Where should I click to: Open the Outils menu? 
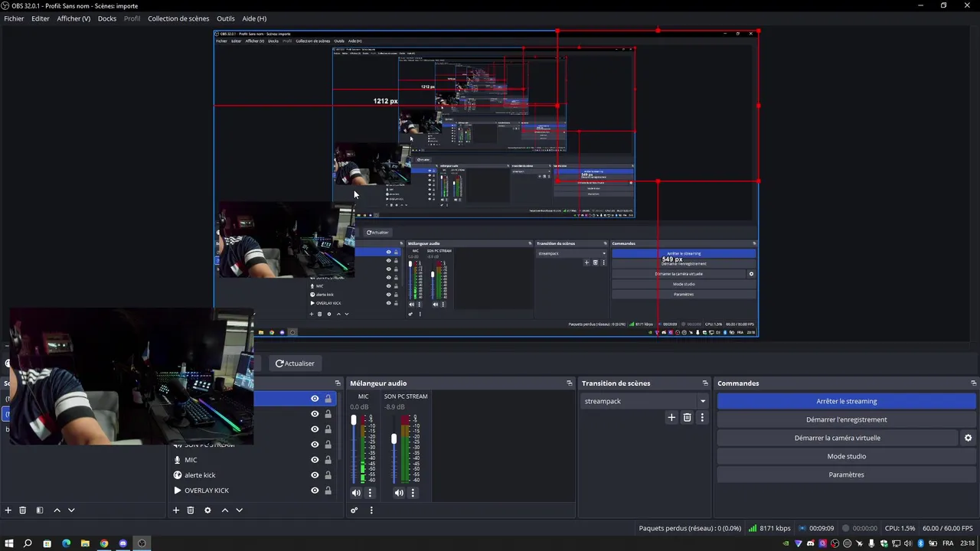point(226,18)
